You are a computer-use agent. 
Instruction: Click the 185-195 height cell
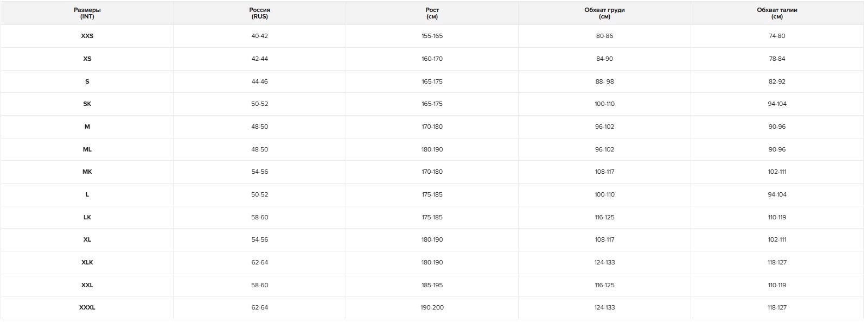coord(432,285)
